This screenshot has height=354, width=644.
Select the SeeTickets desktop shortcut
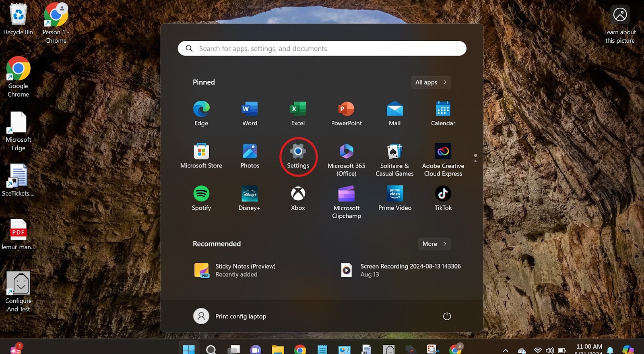click(18, 180)
